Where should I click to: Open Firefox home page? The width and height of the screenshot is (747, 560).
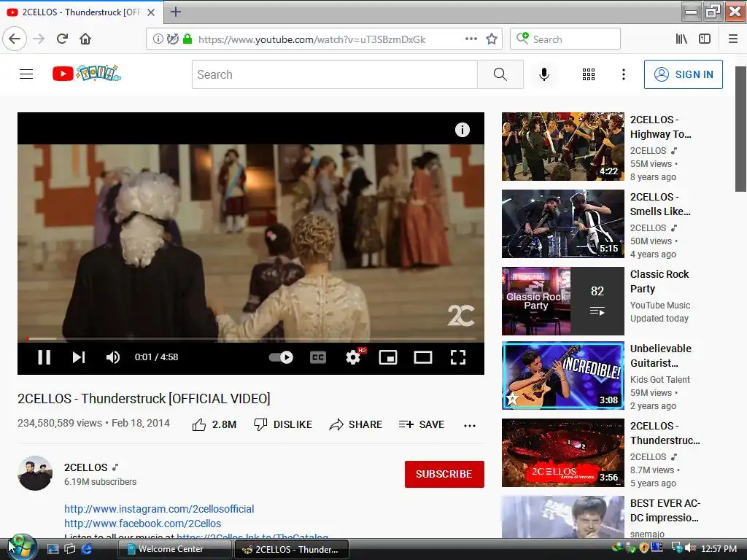[x=85, y=39]
